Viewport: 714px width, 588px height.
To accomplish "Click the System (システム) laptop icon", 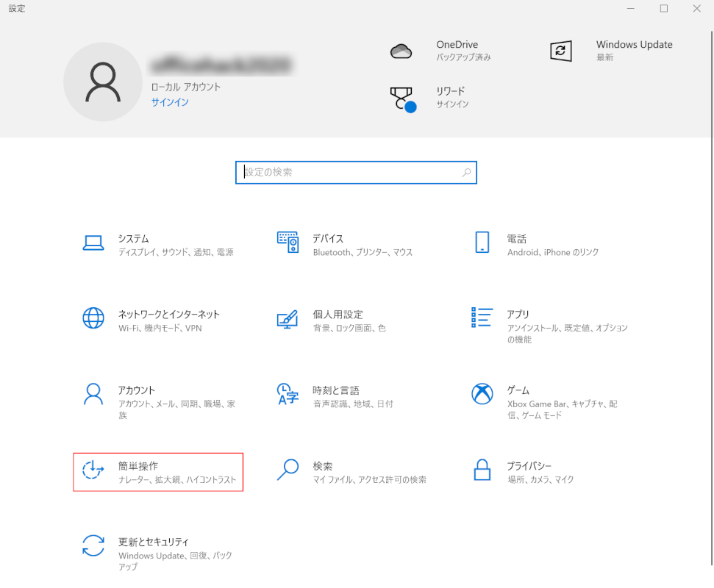I will pos(93,243).
